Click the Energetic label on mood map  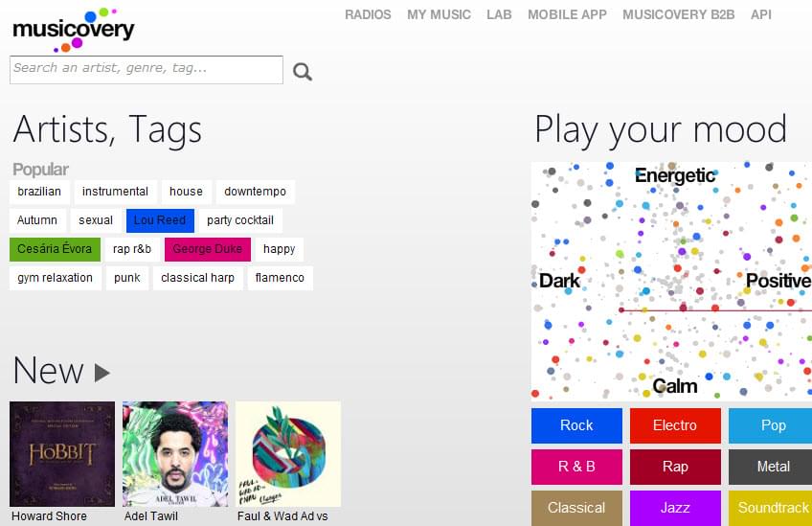[x=675, y=175]
